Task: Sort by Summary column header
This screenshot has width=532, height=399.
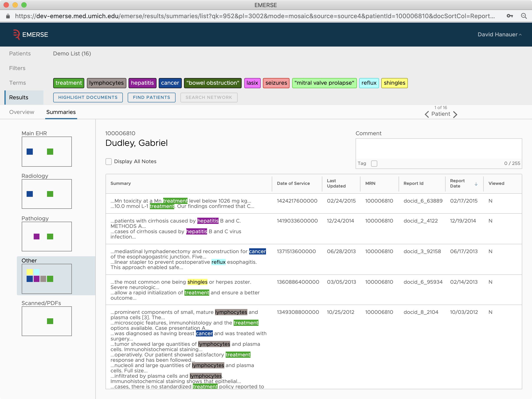Action: [x=121, y=184]
